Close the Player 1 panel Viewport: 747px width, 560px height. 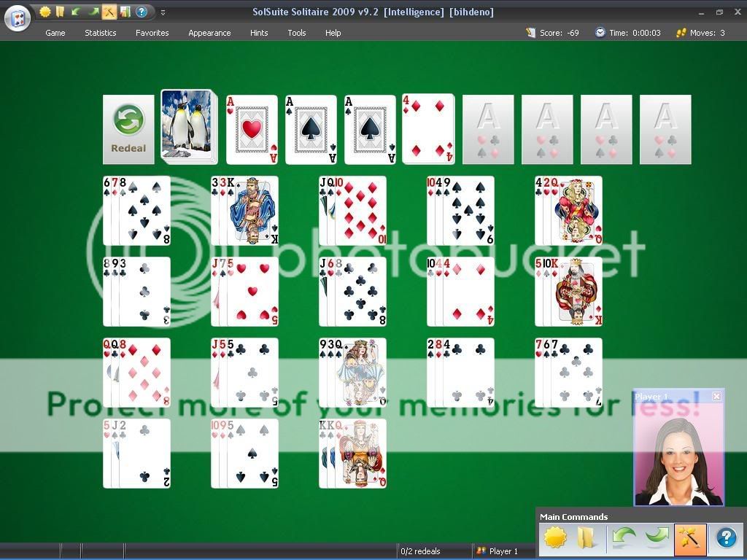point(716,396)
